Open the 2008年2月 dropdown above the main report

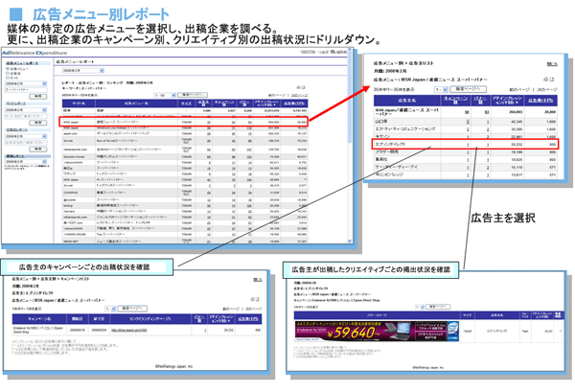(x=82, y=70)
